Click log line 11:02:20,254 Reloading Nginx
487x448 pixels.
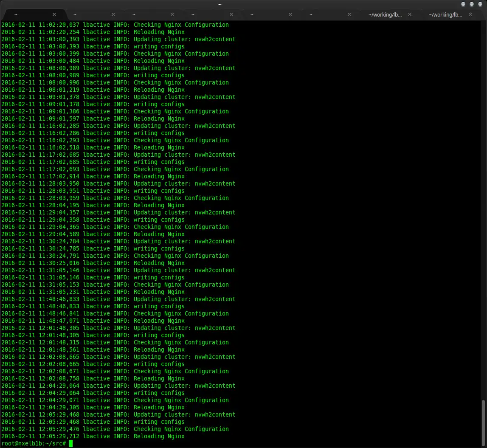click(x=93, y=32)
